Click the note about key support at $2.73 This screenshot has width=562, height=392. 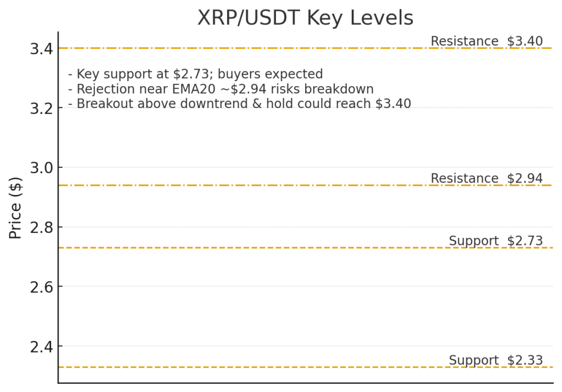click(x=195, y=74)
